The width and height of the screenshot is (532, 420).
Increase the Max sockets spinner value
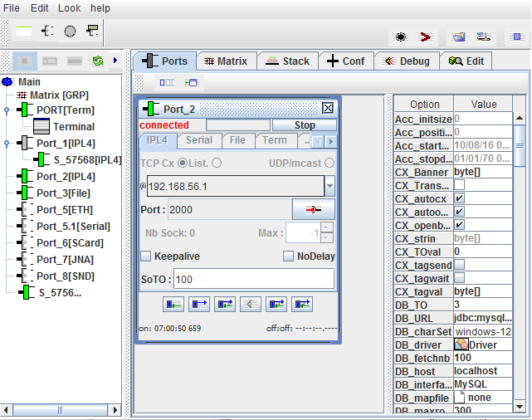pos(326,227)
